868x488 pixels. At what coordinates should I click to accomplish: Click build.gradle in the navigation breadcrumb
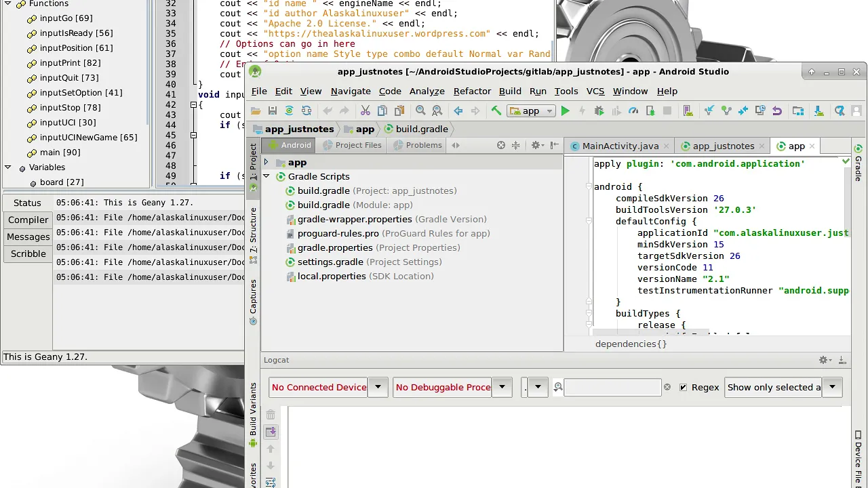pyautogui.click(x=415, y=129)
